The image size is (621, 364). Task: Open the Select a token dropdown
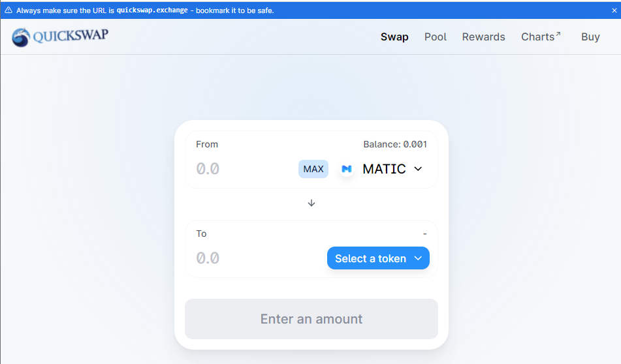click(x=370, y=258)
